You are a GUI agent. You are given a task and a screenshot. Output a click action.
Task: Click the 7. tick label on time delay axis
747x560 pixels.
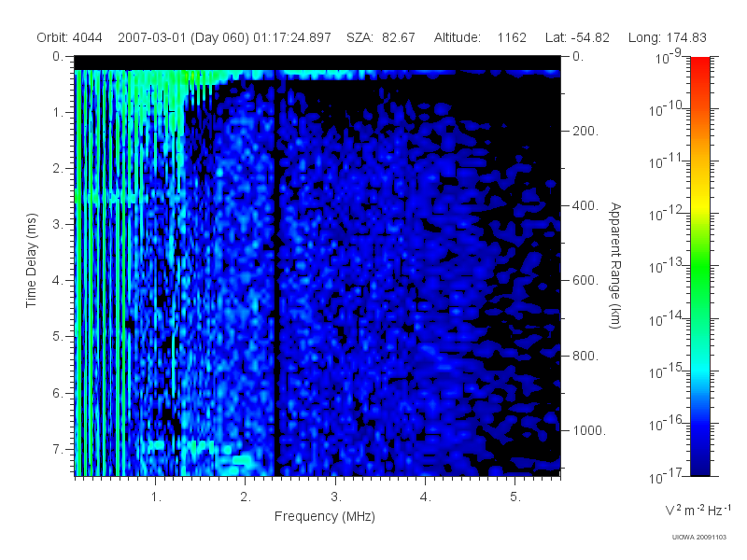[58, 449]
